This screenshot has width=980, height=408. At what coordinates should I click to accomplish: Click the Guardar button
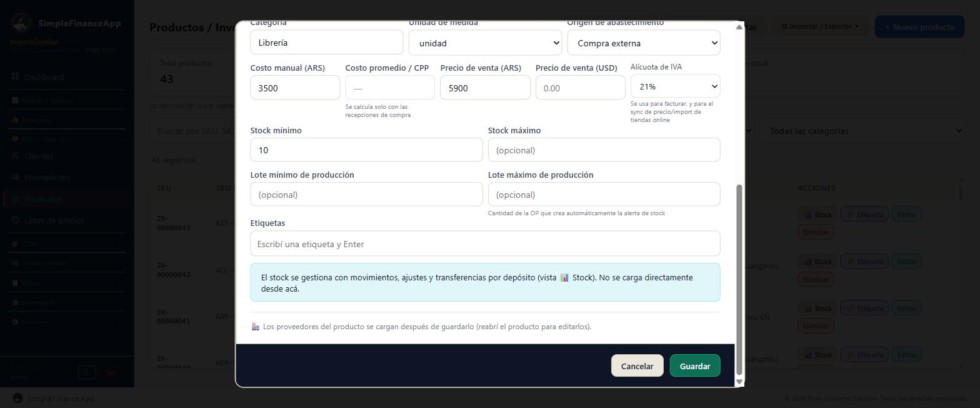click(695, 366)
